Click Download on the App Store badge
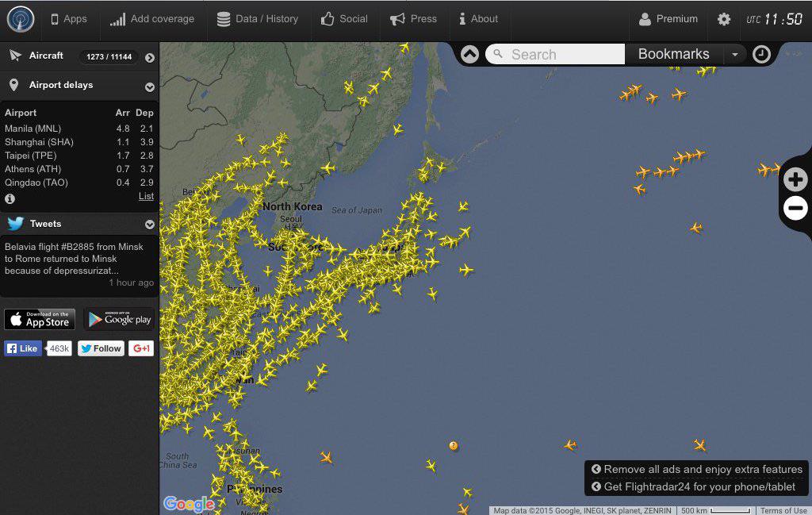This screenshot has width=812, height=515. [x=40, y=319]
